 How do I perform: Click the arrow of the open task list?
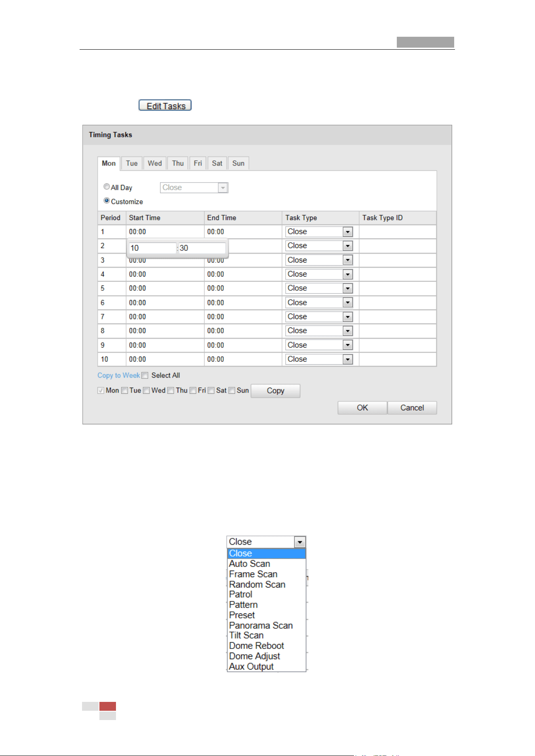(300, 542)
